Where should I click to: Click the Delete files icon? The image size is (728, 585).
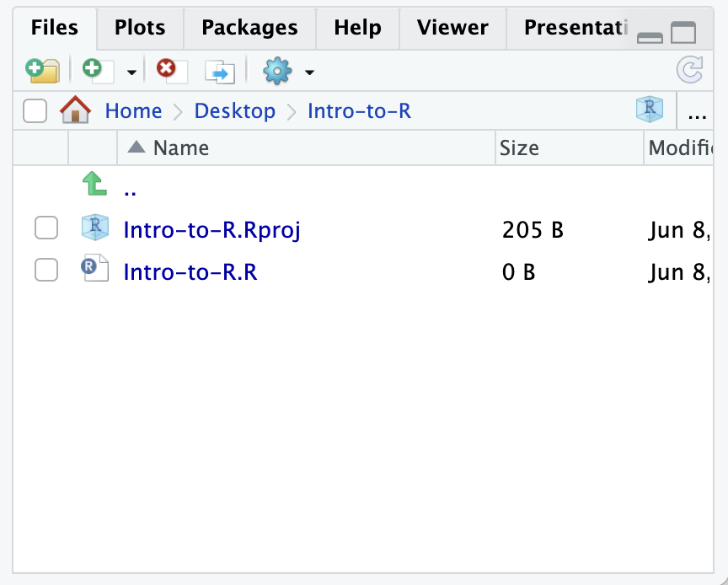click(x=171, y=71)
